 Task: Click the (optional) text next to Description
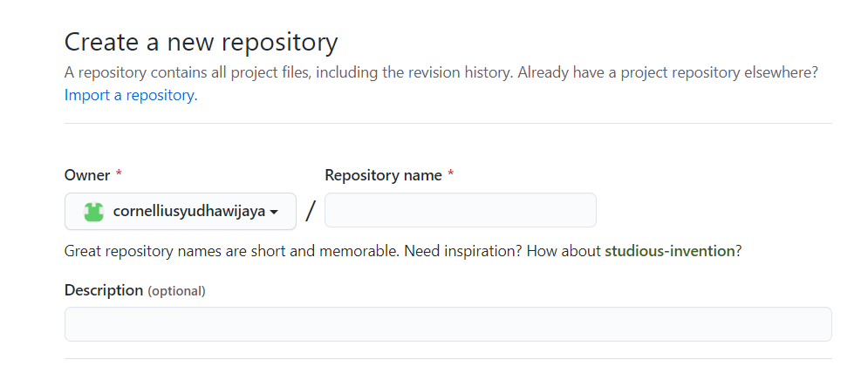tap(176, 291)
